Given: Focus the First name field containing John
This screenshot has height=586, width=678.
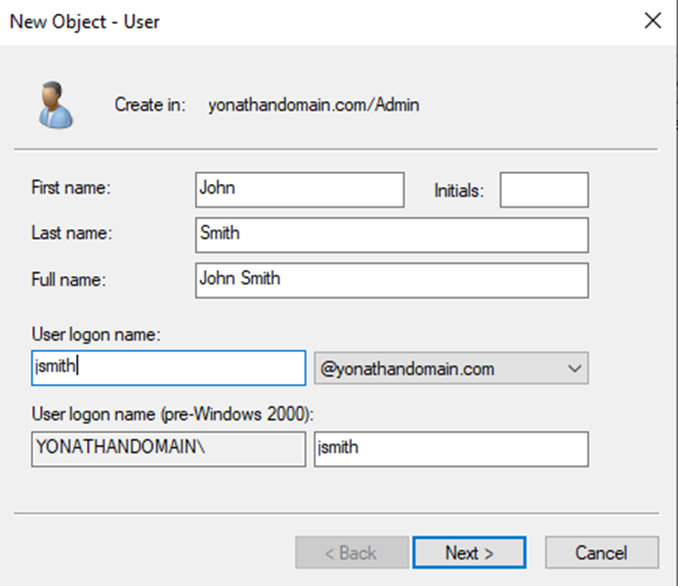Looking at the screenshot, I should [x=300, y=189].
